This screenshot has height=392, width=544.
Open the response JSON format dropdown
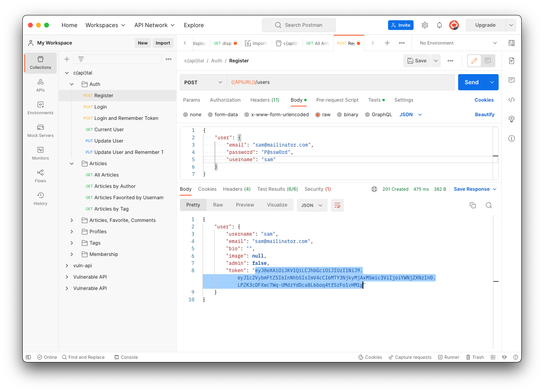[312, 205]
